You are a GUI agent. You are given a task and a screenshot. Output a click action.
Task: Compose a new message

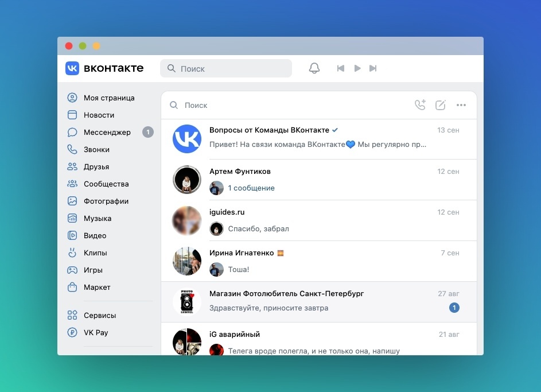click(441, 105)
